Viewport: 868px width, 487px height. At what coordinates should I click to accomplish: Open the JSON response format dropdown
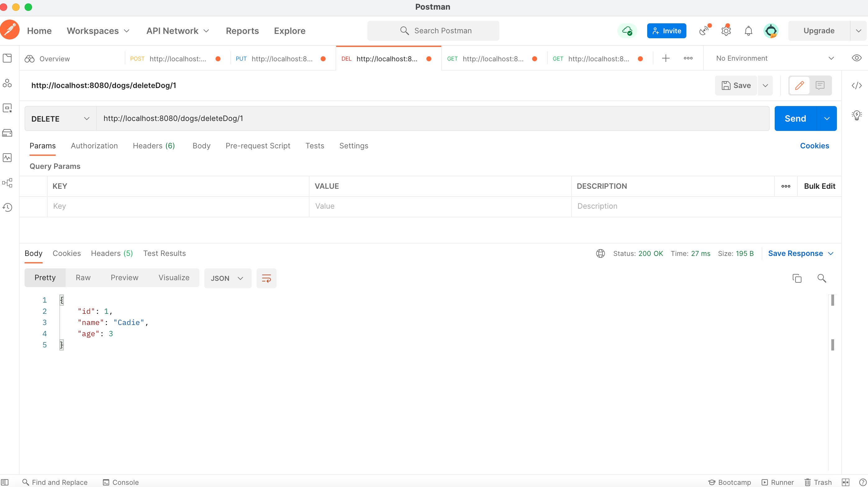[x=227, y=278]
